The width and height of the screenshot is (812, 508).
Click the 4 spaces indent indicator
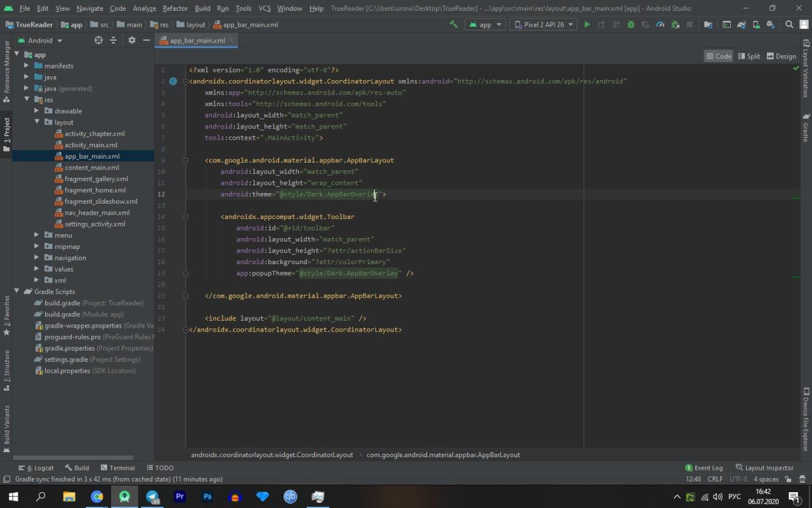click(766, 479)
